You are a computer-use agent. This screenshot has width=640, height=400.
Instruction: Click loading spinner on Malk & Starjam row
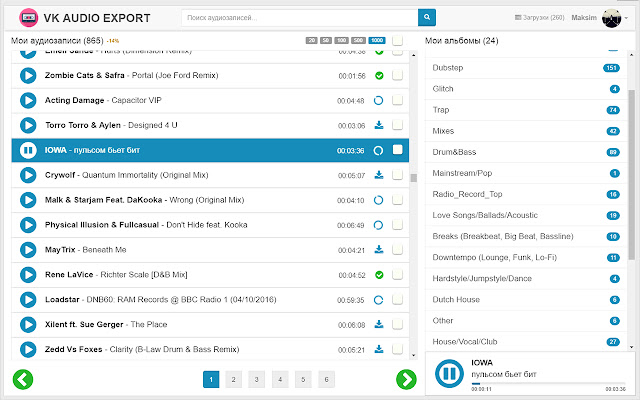coord(378,200)
